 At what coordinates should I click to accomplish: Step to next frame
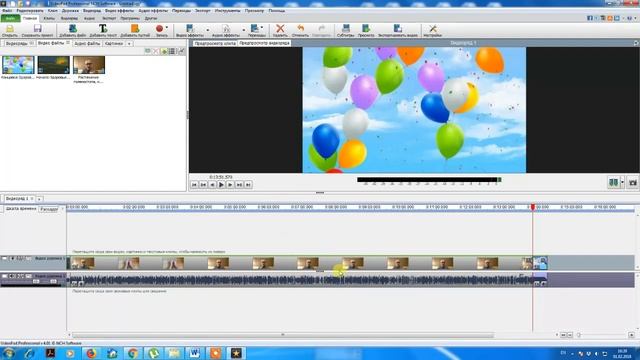pos(230,185)
